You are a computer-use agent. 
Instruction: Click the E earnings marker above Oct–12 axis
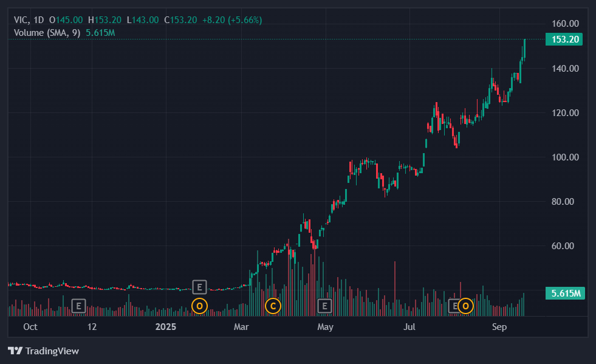pos(79,306)
